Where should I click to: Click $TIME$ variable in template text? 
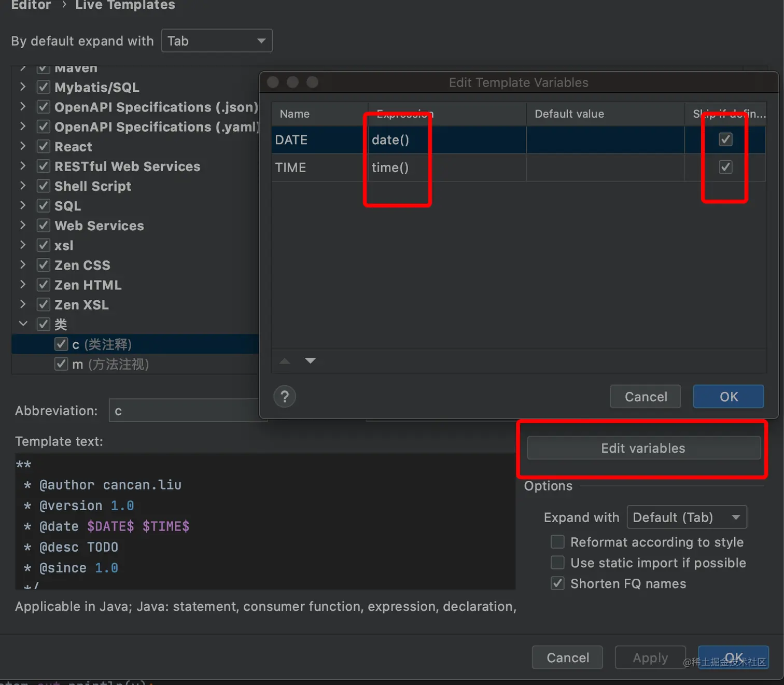(166, 526)
